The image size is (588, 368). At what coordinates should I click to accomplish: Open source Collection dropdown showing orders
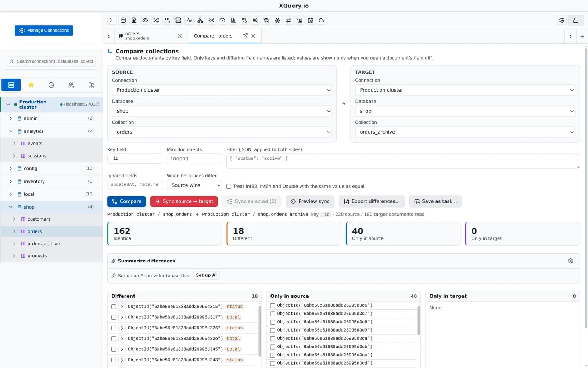pyautogui.click(x=222, y=132)
